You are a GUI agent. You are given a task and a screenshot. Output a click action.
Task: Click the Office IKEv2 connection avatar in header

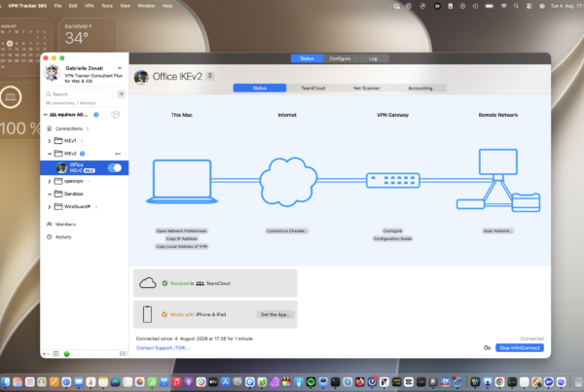(141, 77)
